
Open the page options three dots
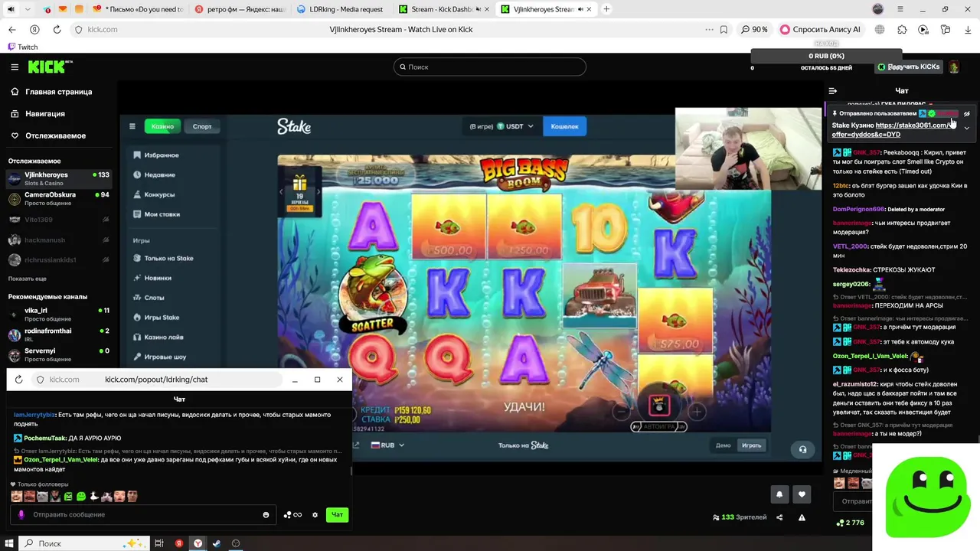[x=709, y=29]
